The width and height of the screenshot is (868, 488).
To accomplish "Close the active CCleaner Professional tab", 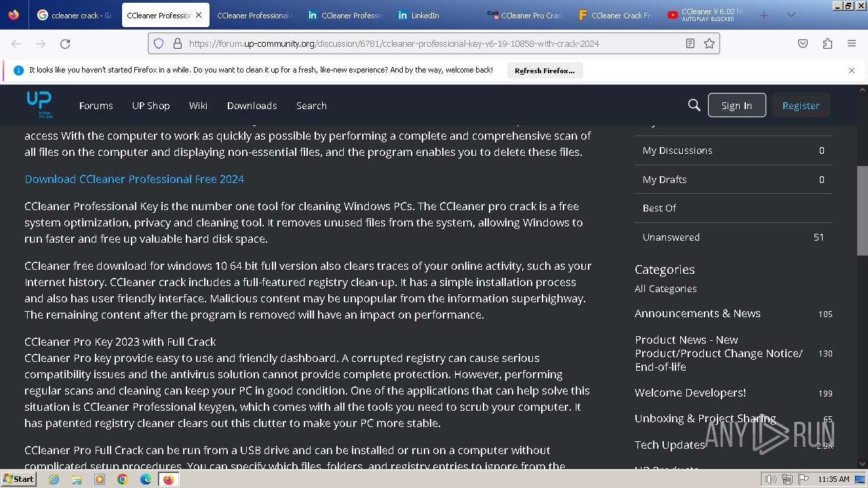I will pos(199,15).
